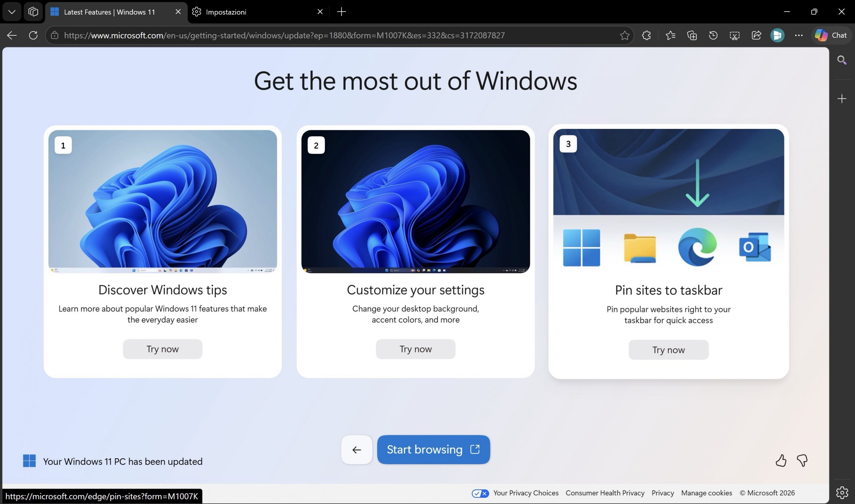This screenshot has width=855, height=504.
Task: Click the Share icon in the toolbar
Action: (x=756, y=35)
